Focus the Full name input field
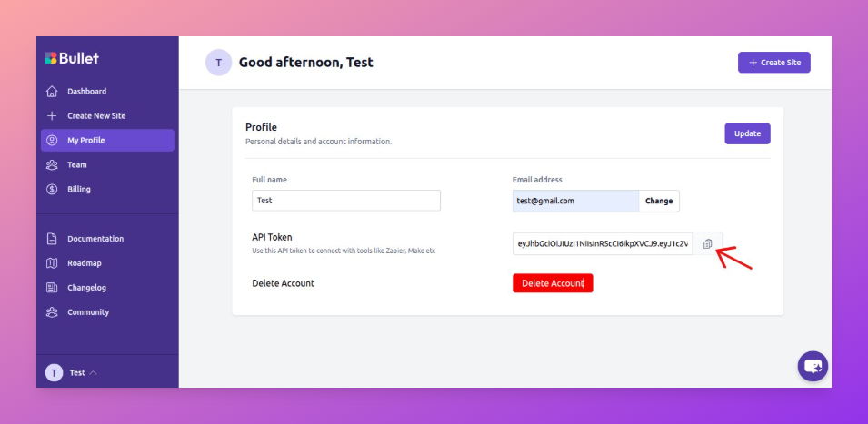Image resolution: width=868 pixels, height=424 pixels. [x=345, y=201]
